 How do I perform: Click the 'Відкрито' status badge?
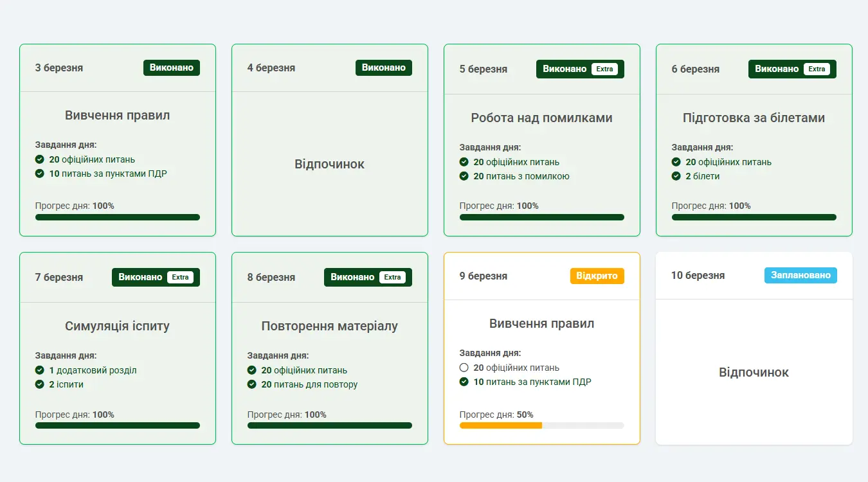point(597,276)
